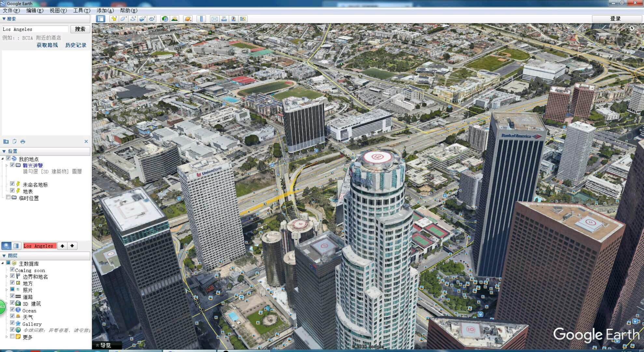The width and height of the screenshot is (644, 352).
Task: Click the 获取路线 directions link
Action: (47, 45)
